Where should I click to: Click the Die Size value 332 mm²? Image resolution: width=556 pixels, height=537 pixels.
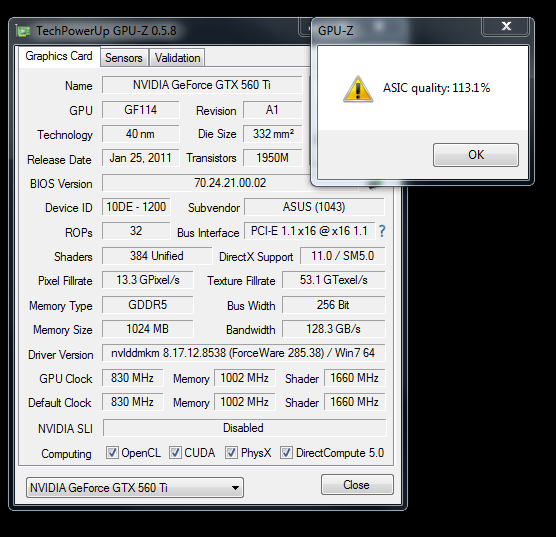272,134
